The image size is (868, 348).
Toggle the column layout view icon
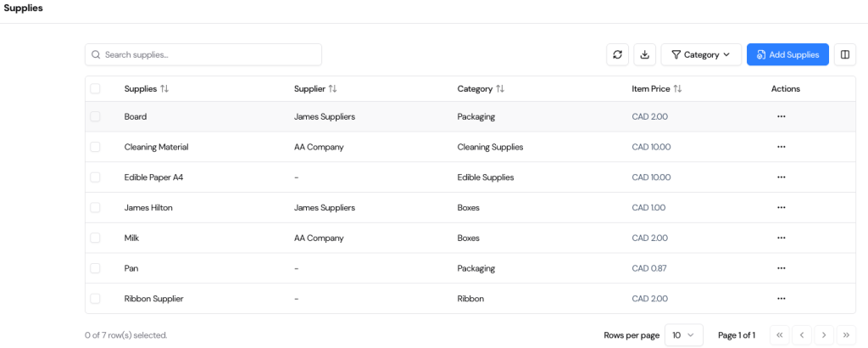click(x=844, y=55)
